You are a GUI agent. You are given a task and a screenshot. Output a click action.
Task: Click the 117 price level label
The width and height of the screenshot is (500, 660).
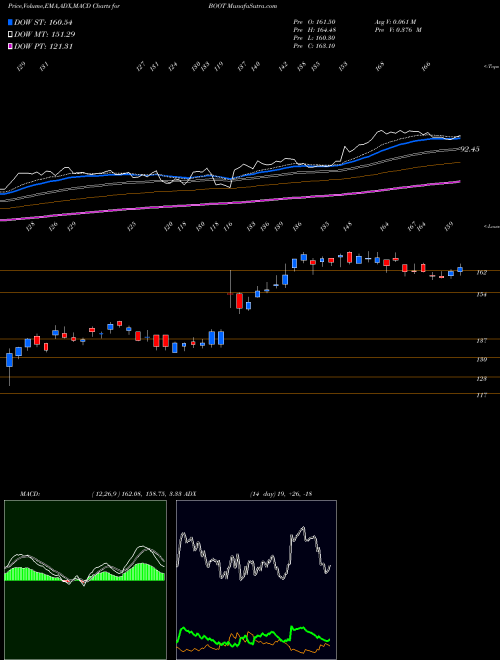click(x=482, y=395)
